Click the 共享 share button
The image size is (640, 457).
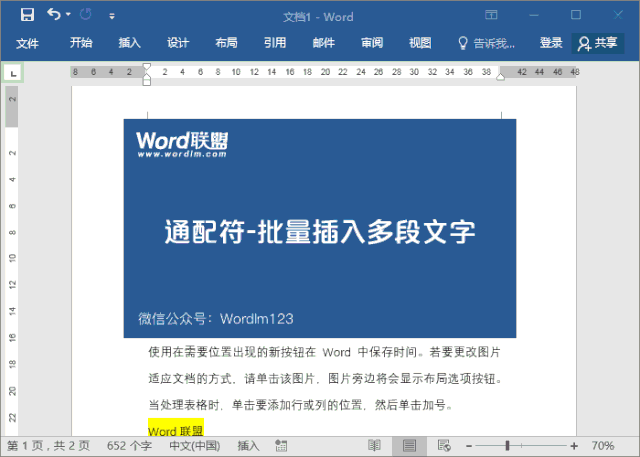coord(598,43)
